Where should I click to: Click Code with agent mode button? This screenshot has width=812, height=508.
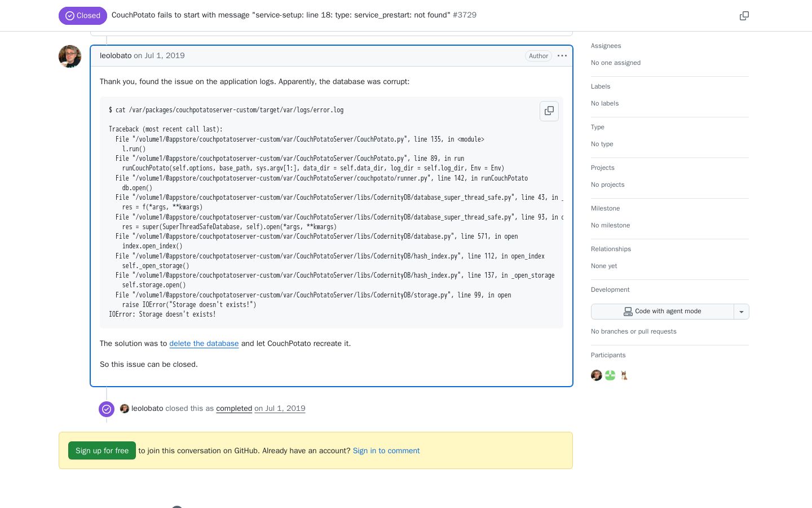(663, 312)
